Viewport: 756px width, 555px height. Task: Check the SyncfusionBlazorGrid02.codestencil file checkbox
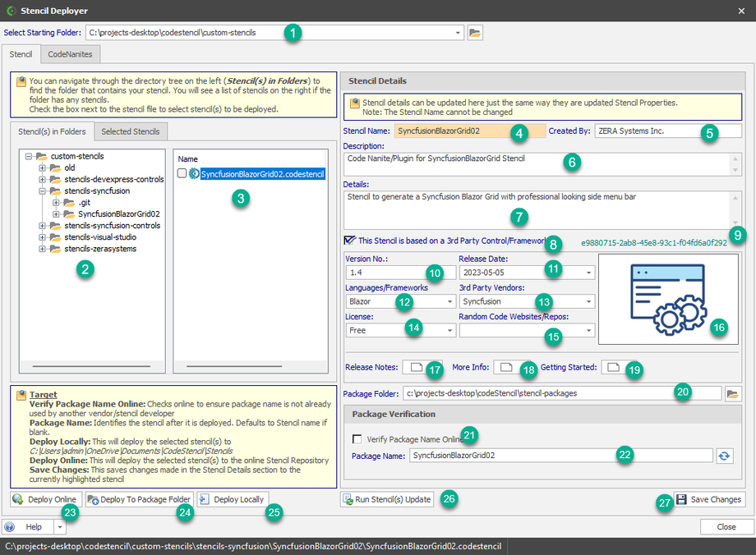click(182, 173)
